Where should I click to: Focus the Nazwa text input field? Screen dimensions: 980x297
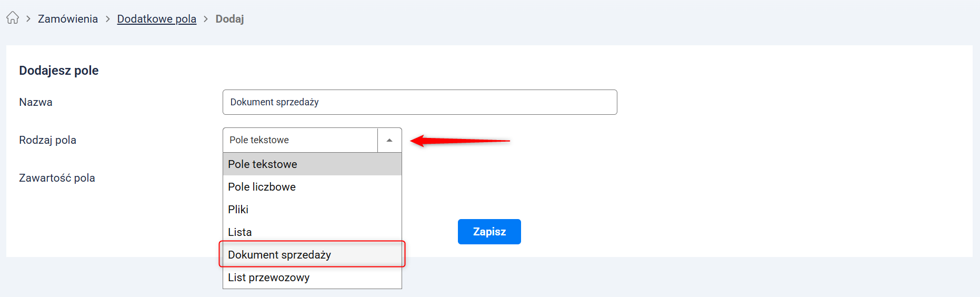click(419, 102)
